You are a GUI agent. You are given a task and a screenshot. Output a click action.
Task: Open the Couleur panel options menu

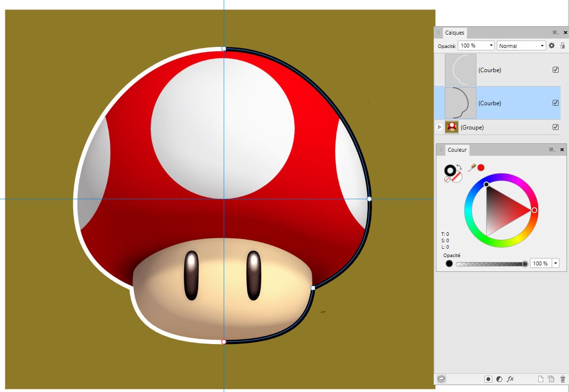pos(552,149)
